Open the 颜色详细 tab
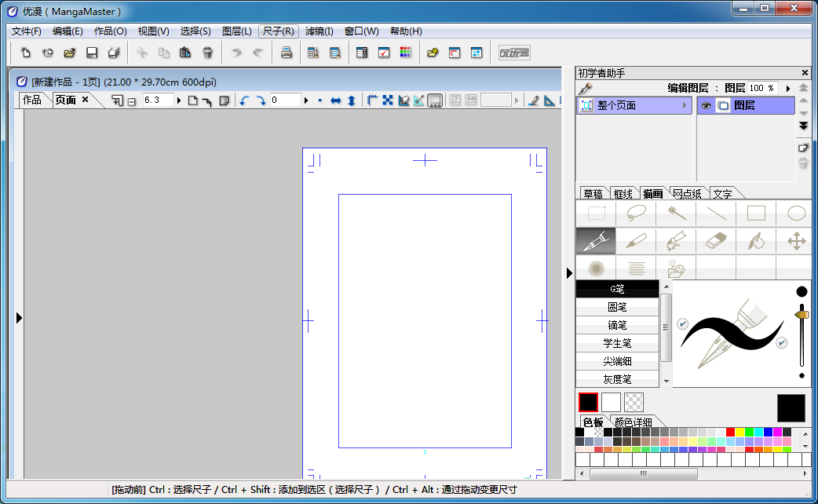818x504 pixels. (x=634, y=422)
